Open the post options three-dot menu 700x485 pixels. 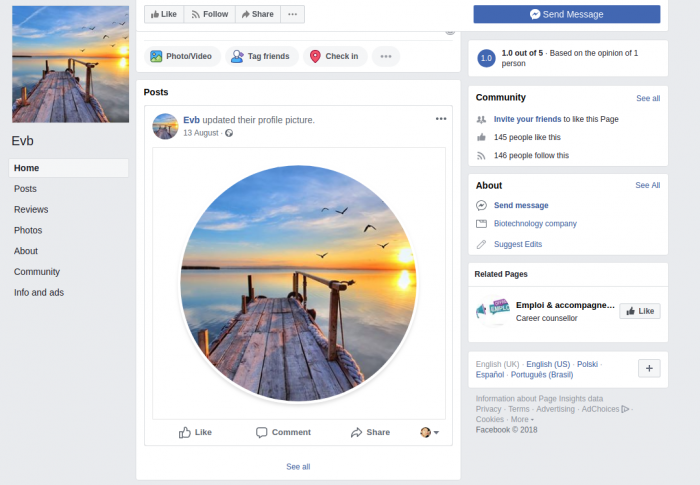click(441, 119)
